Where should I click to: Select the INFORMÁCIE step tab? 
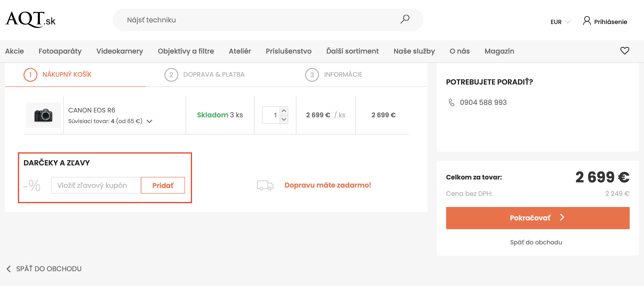(343, 75)
